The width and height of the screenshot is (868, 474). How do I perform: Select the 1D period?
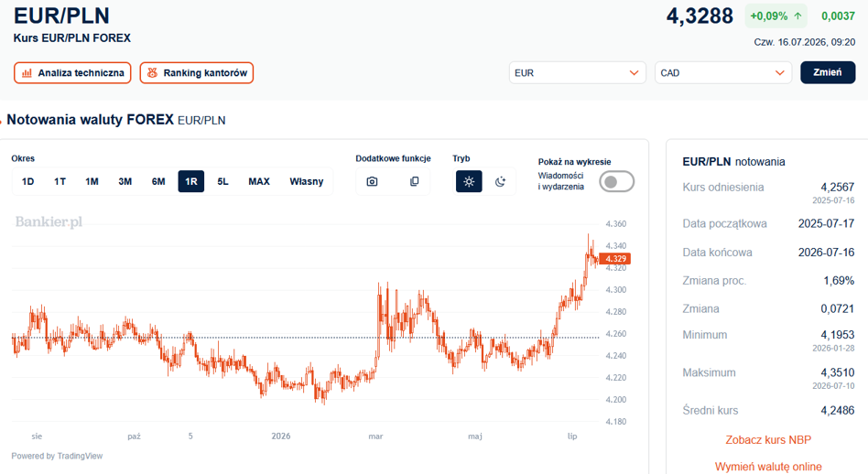click(x=27, y=181)
